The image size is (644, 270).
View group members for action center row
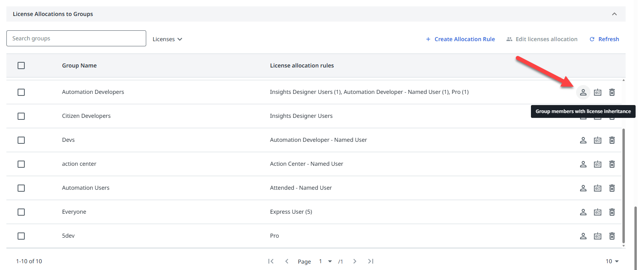tap(583, 164)
